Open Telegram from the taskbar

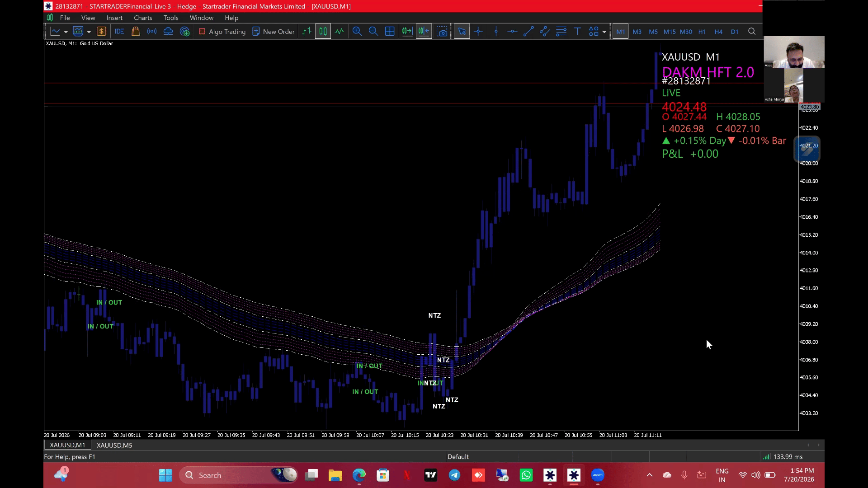(455, 475)
